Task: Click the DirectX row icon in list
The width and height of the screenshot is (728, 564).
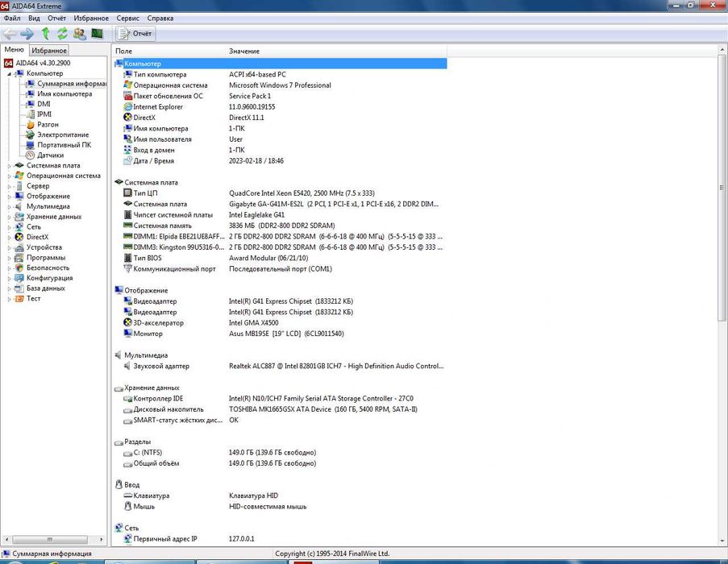Action: click(128, 118)
